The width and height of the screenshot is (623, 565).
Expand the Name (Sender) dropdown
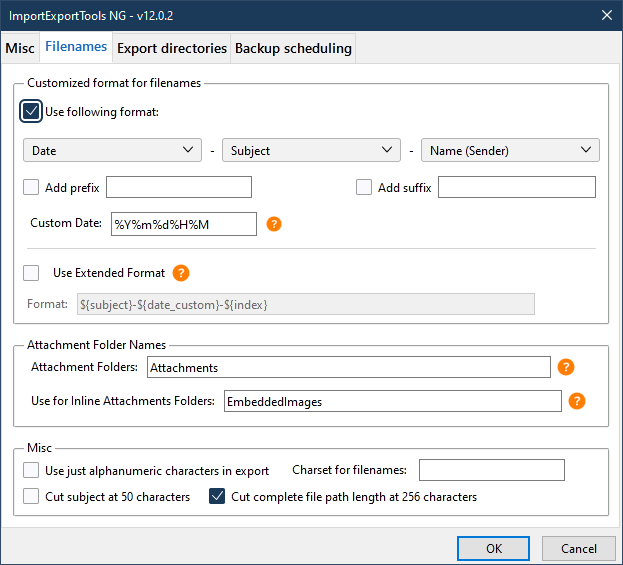coord(510,150)
